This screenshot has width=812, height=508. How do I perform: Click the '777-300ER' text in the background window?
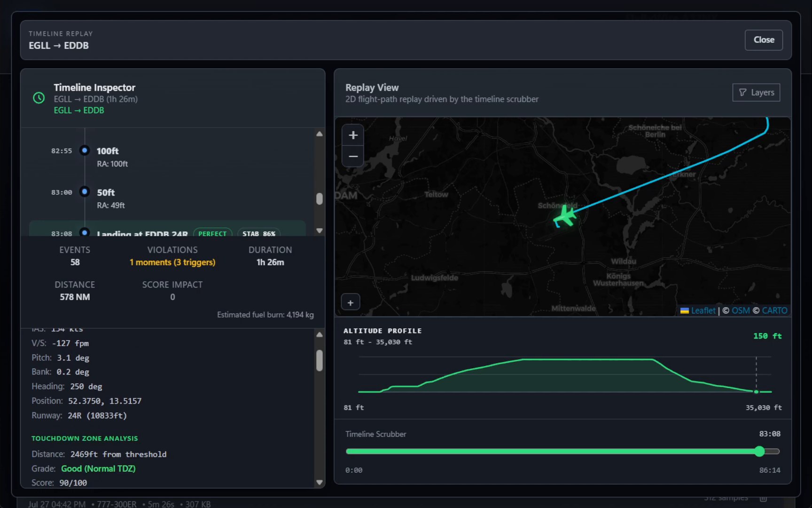tap(117, 504)
